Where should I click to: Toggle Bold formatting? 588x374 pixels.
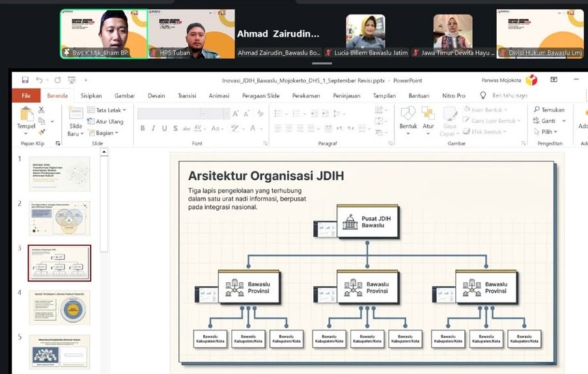[x=143, y=129]
